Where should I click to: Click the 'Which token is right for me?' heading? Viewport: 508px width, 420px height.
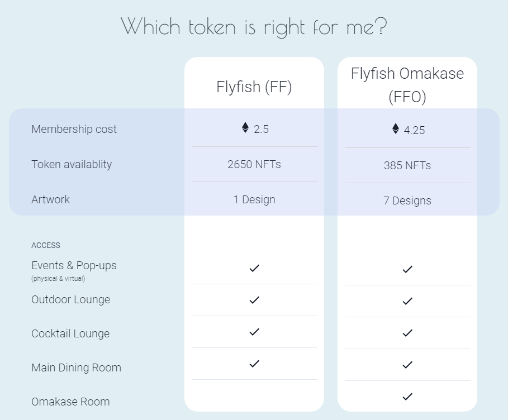(x=254, y=26)
